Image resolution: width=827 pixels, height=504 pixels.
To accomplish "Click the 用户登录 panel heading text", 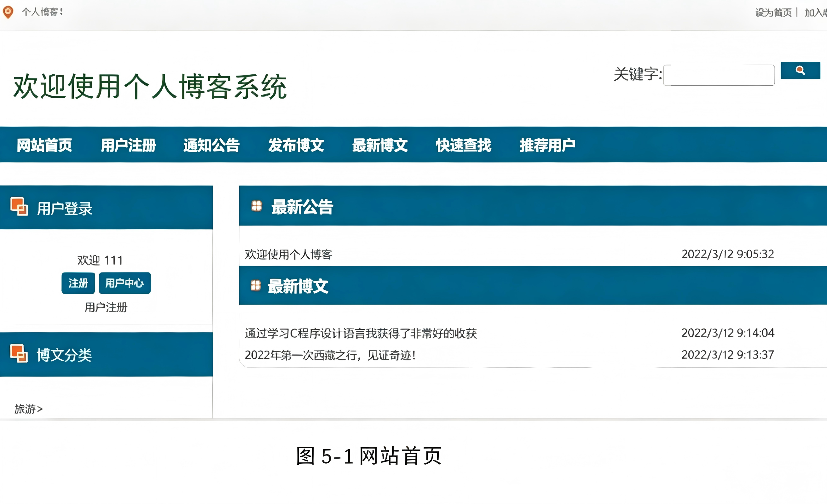I will click(x=64, y=209).
